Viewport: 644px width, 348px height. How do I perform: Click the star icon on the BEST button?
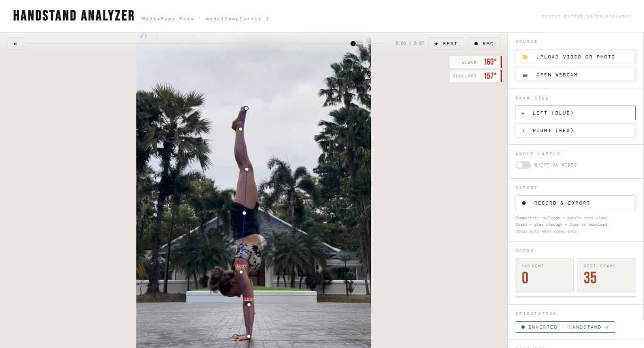(x=437, y=43)
